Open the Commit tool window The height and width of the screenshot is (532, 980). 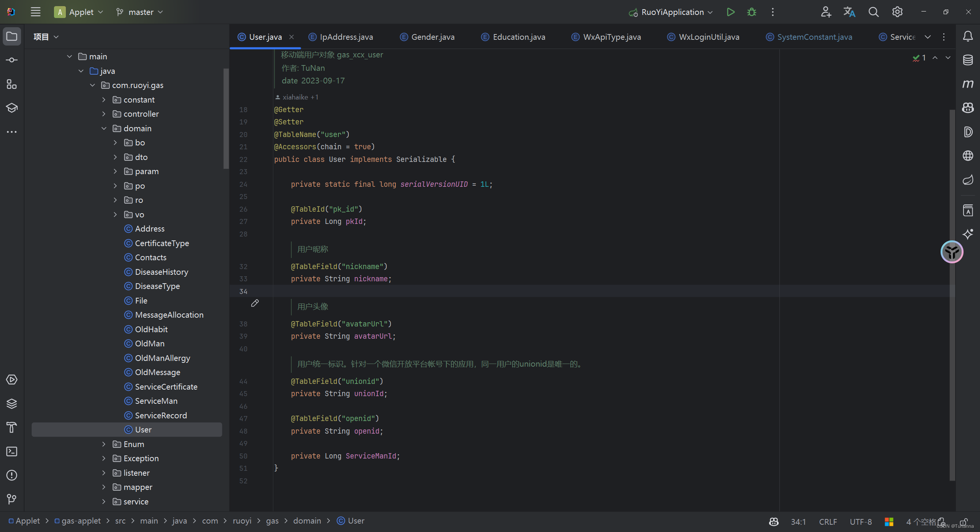click(12, 60)
